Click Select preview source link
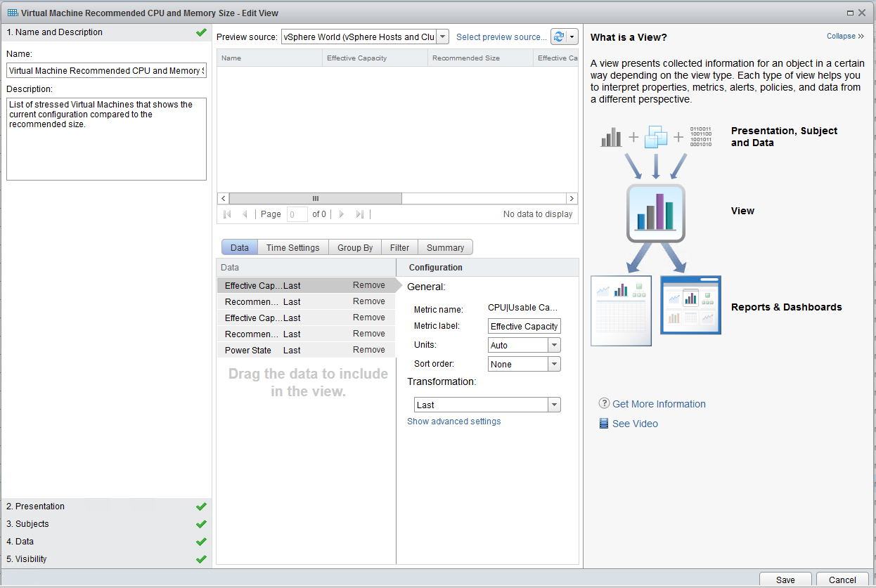The height and width of the screenshot is (588, 876). tap(501, 37)
